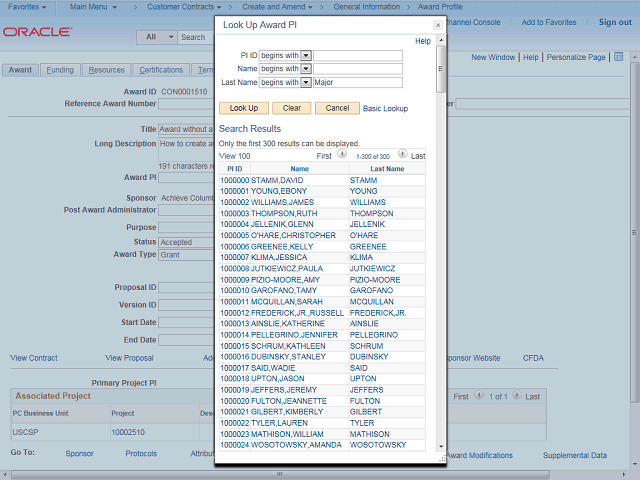Cancel the PI lookup
This screenshot has height=480, width=640.
(x=338, y=108)
